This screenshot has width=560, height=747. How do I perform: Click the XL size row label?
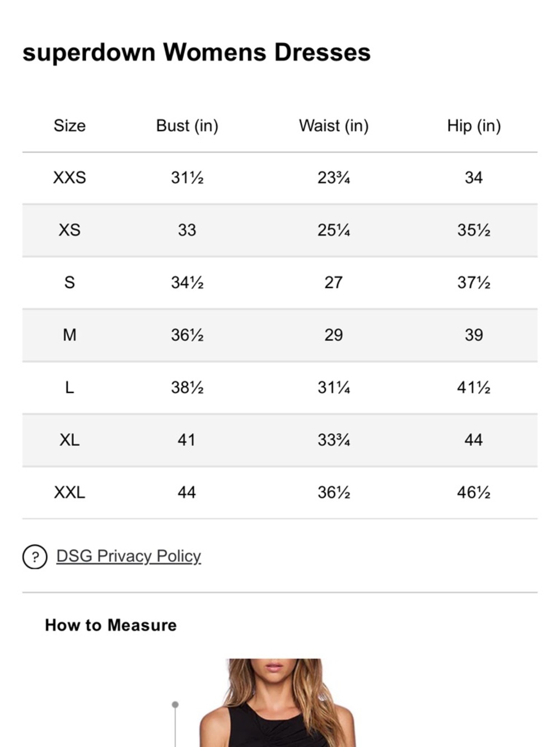pyautogui.click(x=69, y=440)
